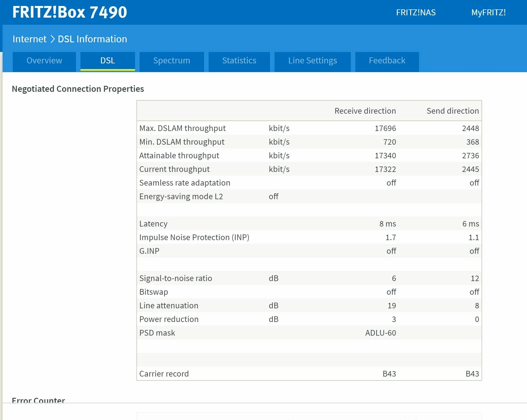Select the Current throughput label

pyautogui.click(x=175, y=169)
